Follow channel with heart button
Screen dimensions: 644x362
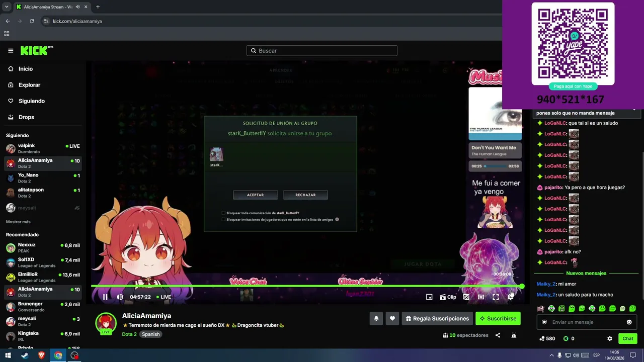point(392,318)
